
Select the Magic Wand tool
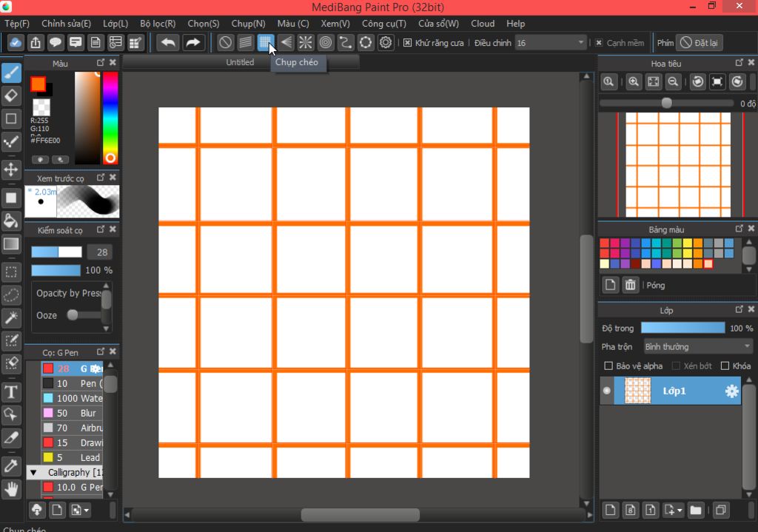coord(12,317)
